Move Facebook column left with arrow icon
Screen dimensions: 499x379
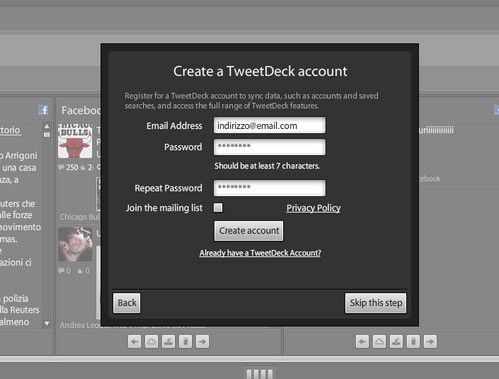pyautogui.click(x=135, y=341)
